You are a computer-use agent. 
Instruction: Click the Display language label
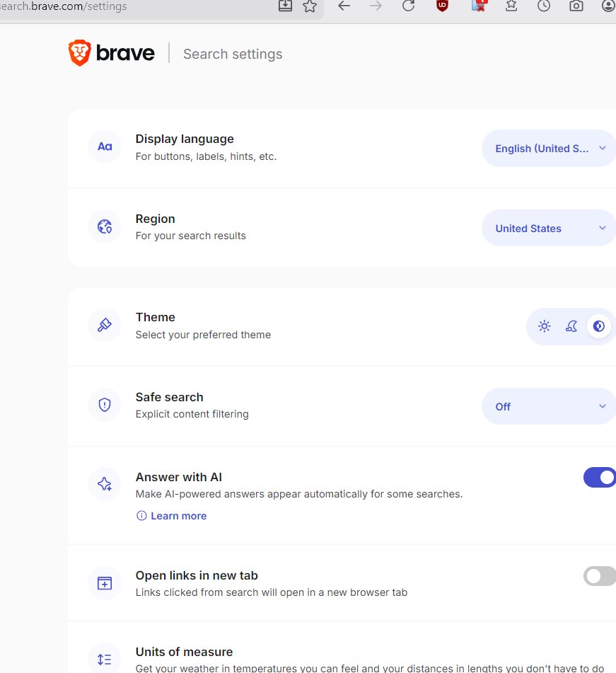(185, 139)
